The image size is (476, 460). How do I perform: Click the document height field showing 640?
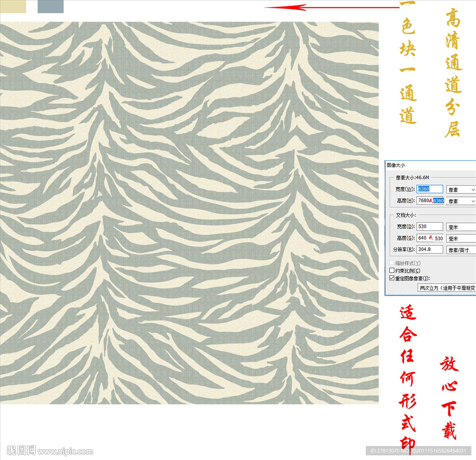pyautogui.click(x=430, y=238)
